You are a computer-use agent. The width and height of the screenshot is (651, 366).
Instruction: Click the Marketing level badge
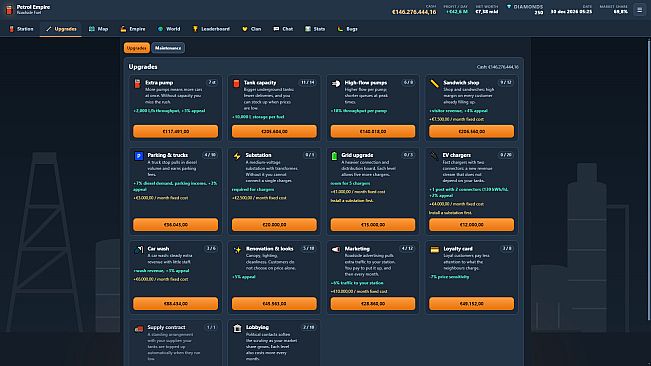pos(407,248)
